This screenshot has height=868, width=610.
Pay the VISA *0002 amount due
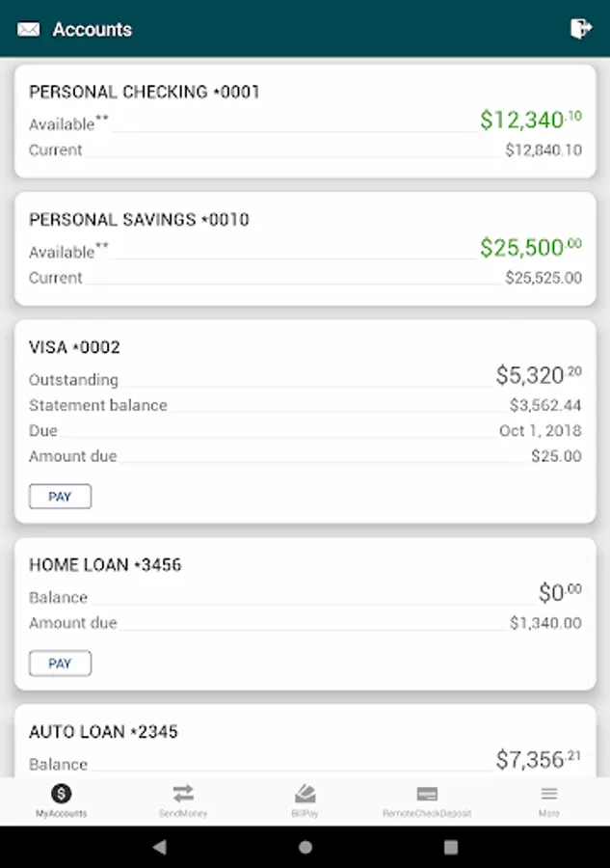pyautogui.click(x=60, y=496)
